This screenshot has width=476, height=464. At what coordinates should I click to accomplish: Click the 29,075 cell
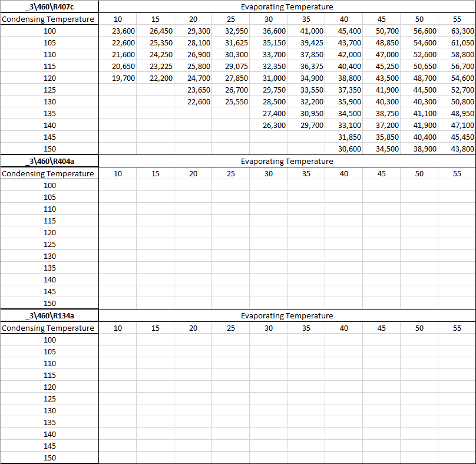230,66
